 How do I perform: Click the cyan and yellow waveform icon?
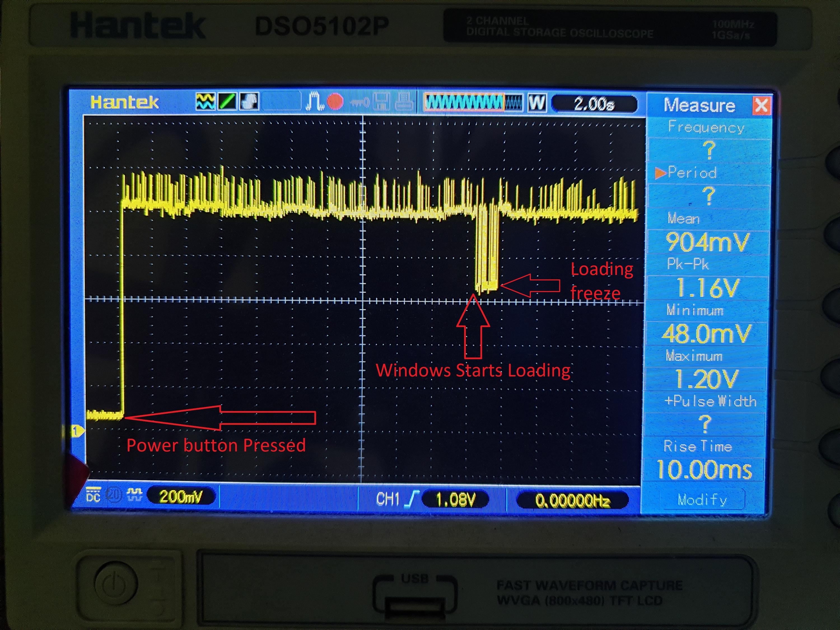point(205,102)
